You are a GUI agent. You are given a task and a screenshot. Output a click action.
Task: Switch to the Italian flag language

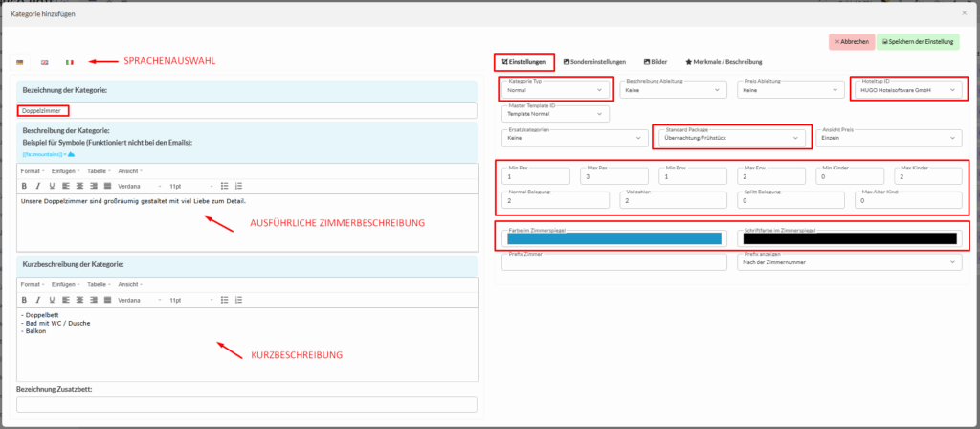coord(70,62)
